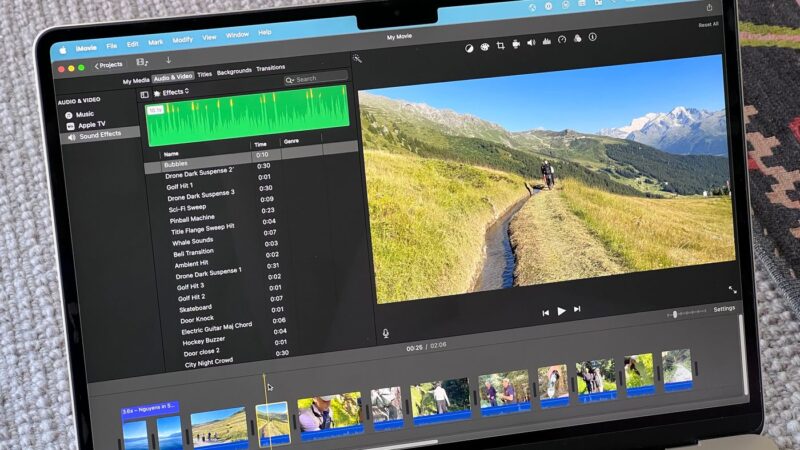Viewport: 800px width, 450px height.
Task: Switch to the Backgrounds tab
Action: [x=234, y=72]
